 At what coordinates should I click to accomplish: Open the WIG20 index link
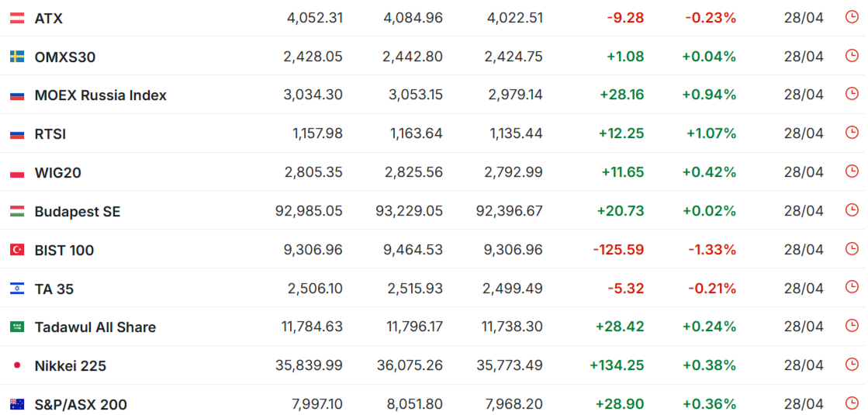point(57,173)
